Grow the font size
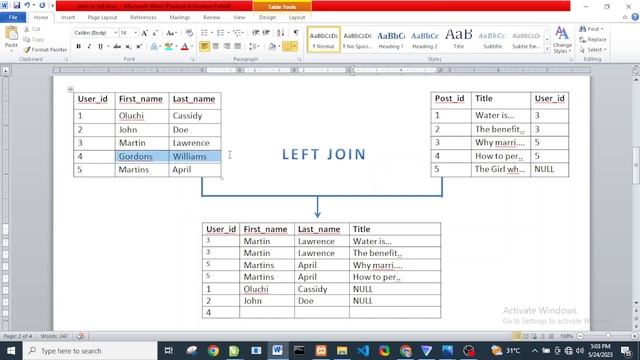The height and width of the screenshot is (360, 640). coord(144,33)
